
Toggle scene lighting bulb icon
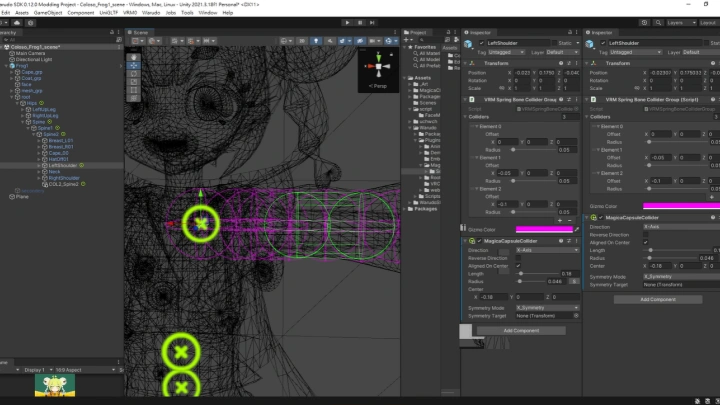[316, 41]
